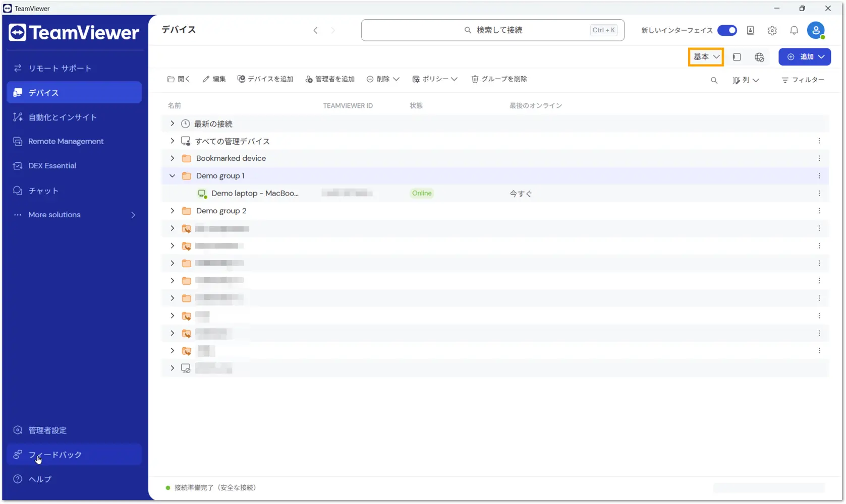
Task: Sort by 最後のオンライン column header
Action: pyautogui.click(x=536, y=105)
